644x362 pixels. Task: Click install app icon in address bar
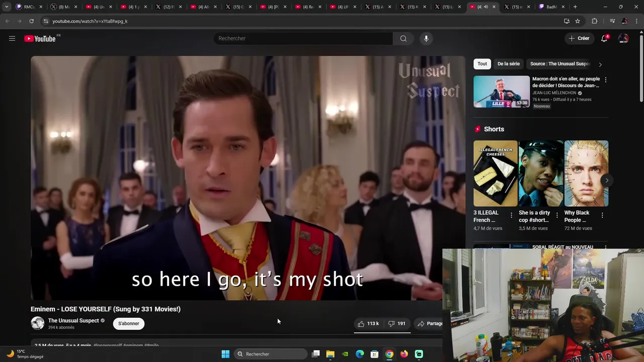pos(567,21)
